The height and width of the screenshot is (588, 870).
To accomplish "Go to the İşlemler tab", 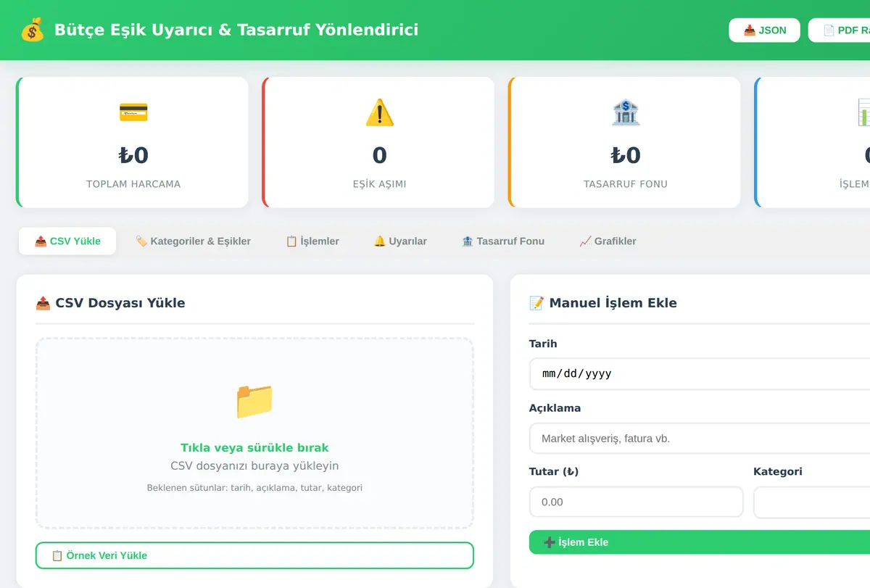I will click(312, 241).
